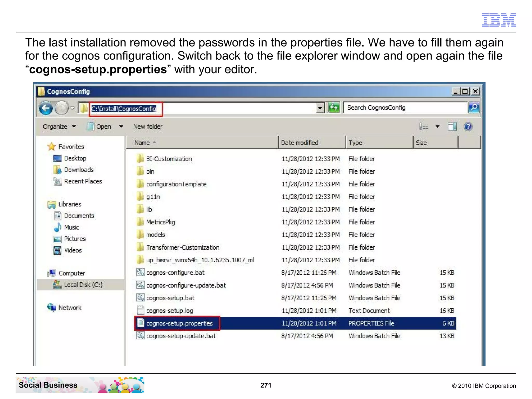Click the cognos-setup.log file icon
The height and width of the screenshot is (399, 532).
[141, 310]
